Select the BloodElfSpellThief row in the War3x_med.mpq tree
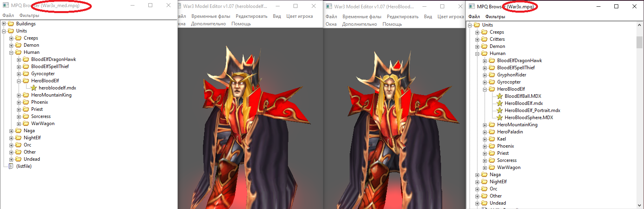 click(50, 66)
